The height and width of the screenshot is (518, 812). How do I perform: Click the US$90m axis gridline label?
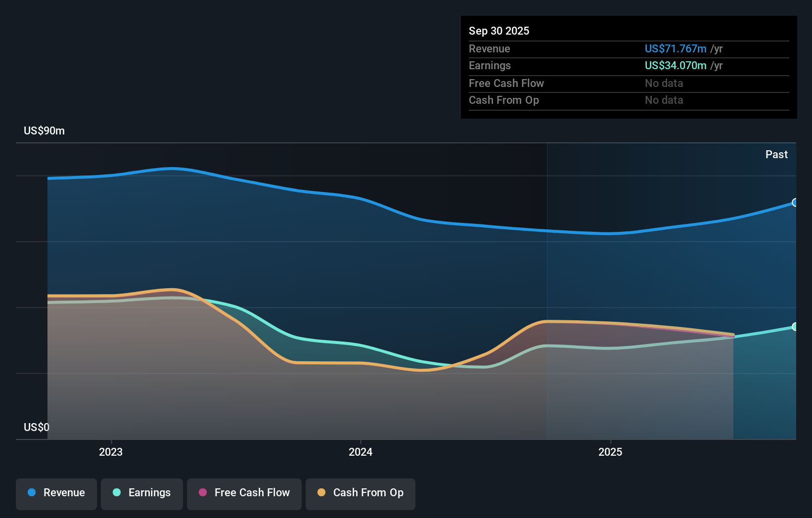(x=44, y=130)
